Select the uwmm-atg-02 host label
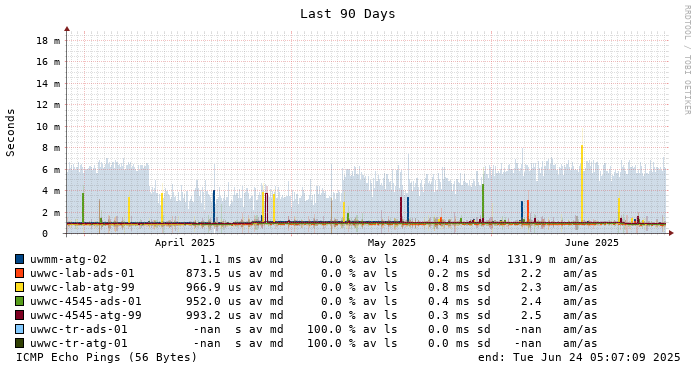The height and width of the screenshot is (371, 697). [68, 259]
